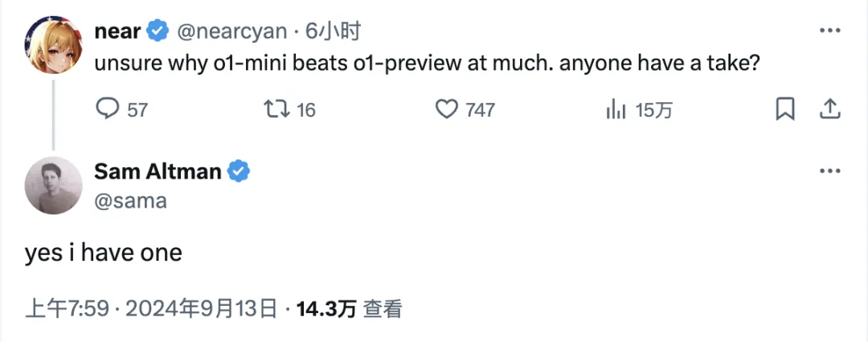Click the share upload icon

(x=830, y=109)
